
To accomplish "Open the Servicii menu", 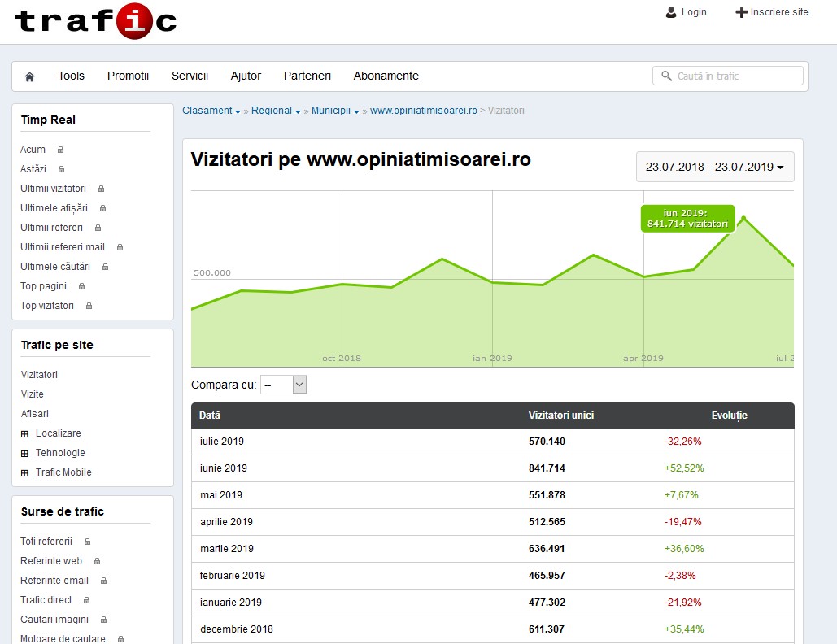I will click(x=190, y=76).
